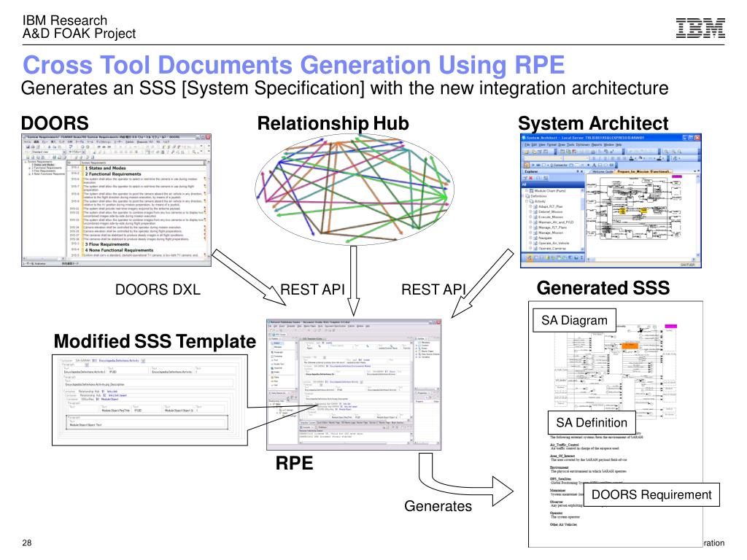Image resolution: width=747 pixels, height=560 pixels.
Task: Select the text 'A' tool in System Architect
Action: click(x=594, y=166)
